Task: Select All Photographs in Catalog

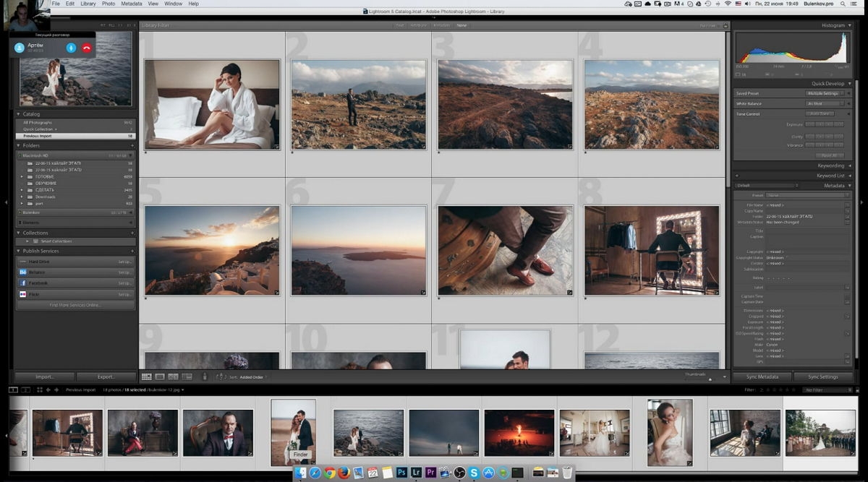Action: tap(75, 123)
